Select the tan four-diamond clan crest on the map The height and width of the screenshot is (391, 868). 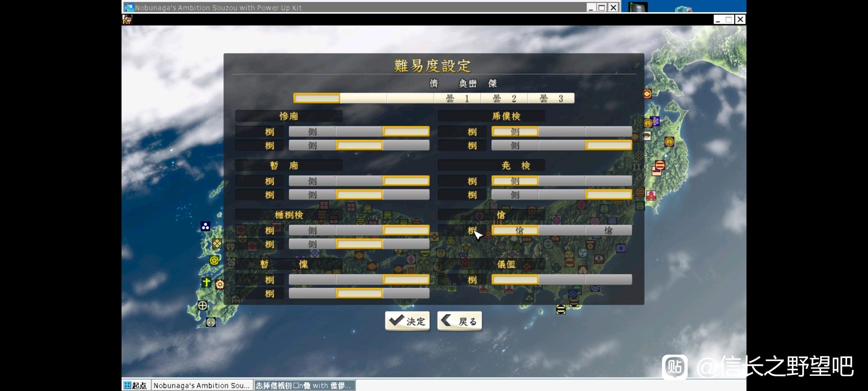(x=217, y=243)
